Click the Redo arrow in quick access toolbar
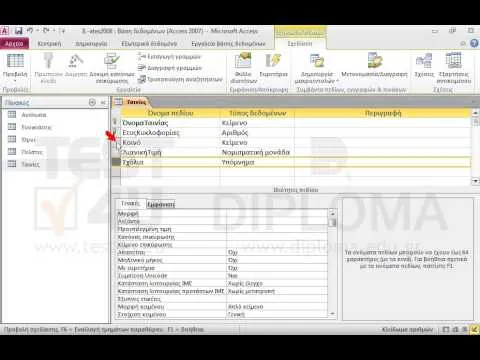 (x=46, y=31)
